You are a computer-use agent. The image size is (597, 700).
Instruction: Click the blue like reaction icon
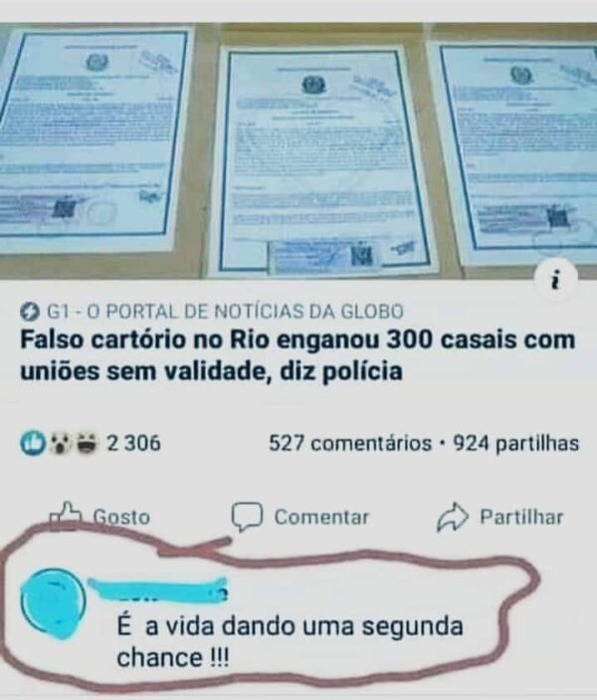[x=33, y=443]
